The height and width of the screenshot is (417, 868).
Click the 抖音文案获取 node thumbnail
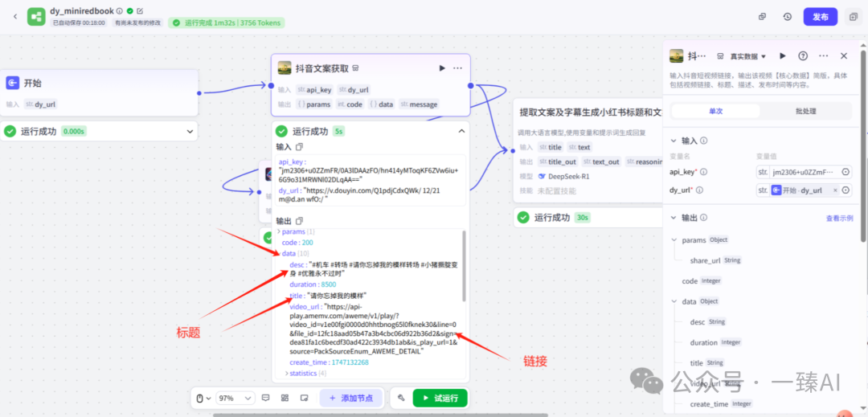[285, 68]
